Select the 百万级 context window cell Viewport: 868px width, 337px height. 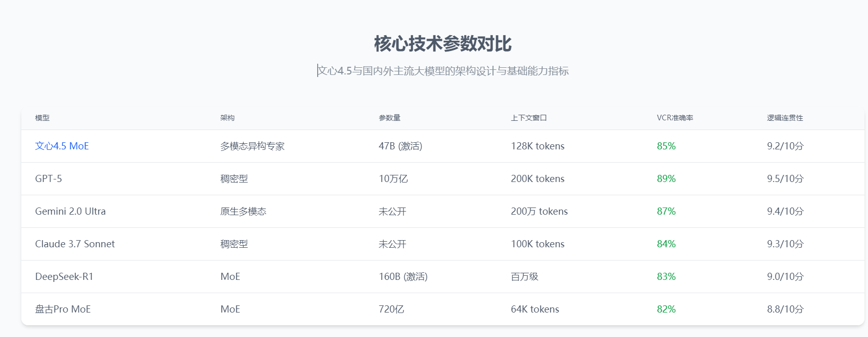click(525, 276)
